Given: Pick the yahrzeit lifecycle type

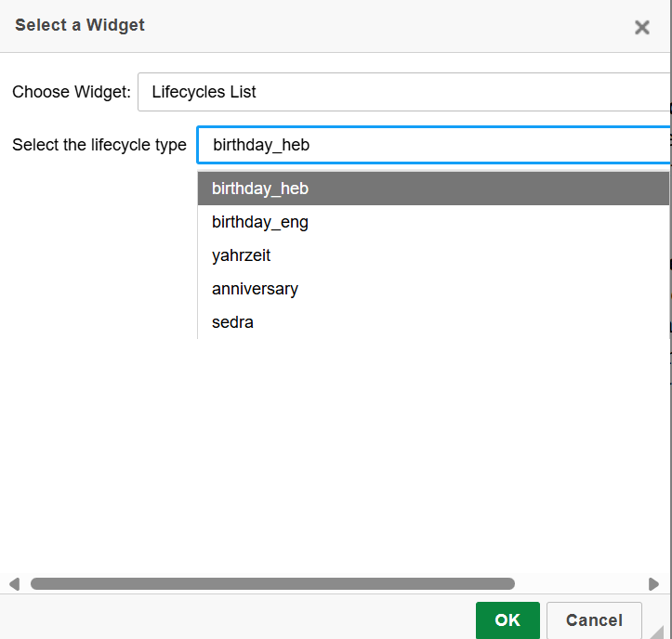Looking at the screenshot, I should (x=242, y=255).
